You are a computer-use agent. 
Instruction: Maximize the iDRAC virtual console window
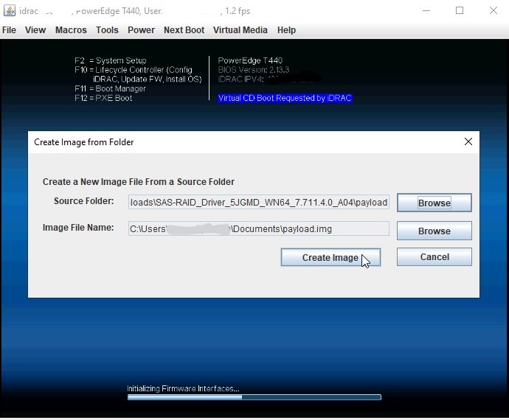460,11
